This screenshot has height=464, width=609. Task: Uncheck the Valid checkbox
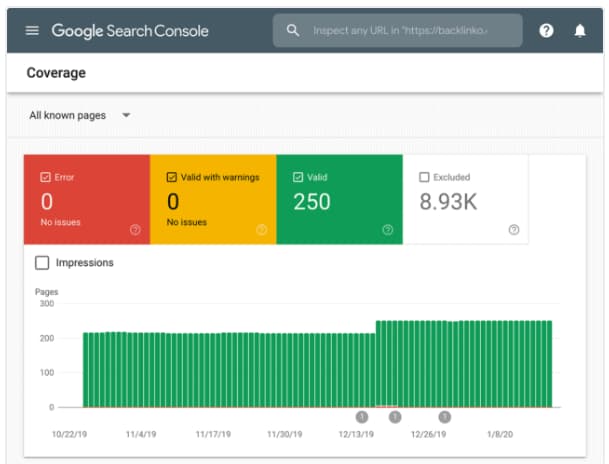(x=297, y=177)
